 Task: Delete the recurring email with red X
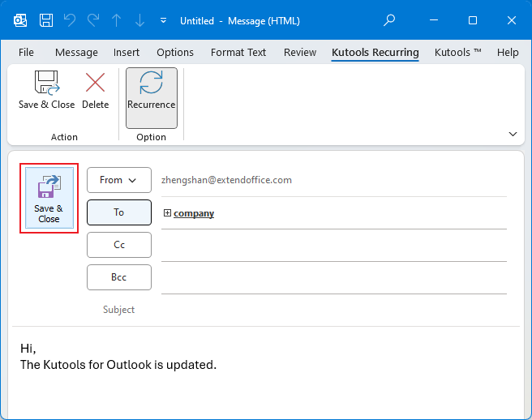[96, 90]
